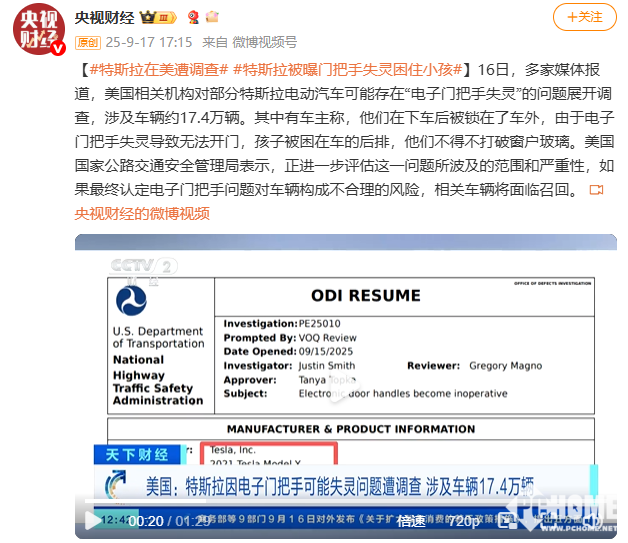Open the 倍速 playback speed menu
The image size is (628, 543).
410,521
